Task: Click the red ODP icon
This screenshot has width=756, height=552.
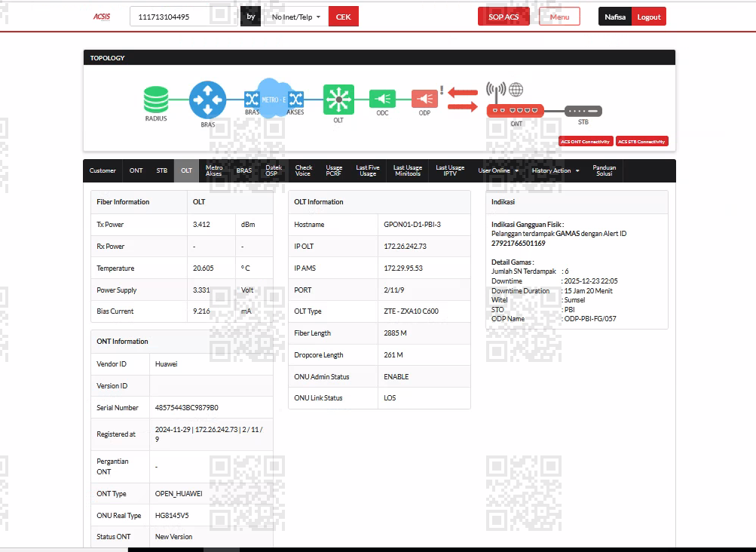Action: click(425, 99)
